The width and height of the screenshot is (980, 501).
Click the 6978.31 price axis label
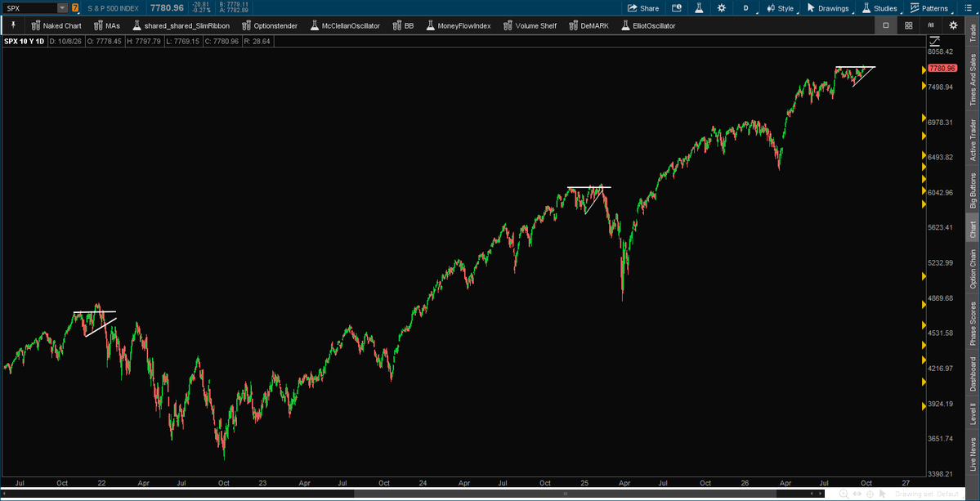pyautogui.click(x=941, y=123)
